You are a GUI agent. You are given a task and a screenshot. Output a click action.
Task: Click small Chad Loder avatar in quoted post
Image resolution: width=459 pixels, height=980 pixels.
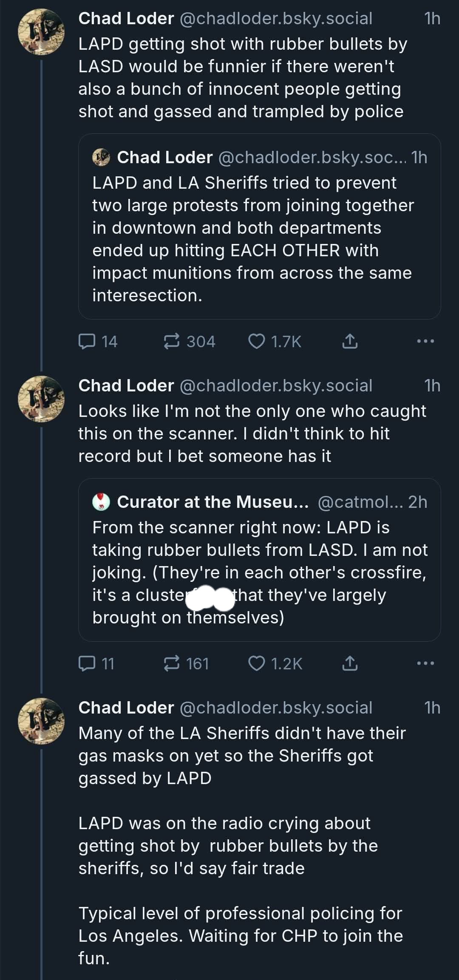101,157
